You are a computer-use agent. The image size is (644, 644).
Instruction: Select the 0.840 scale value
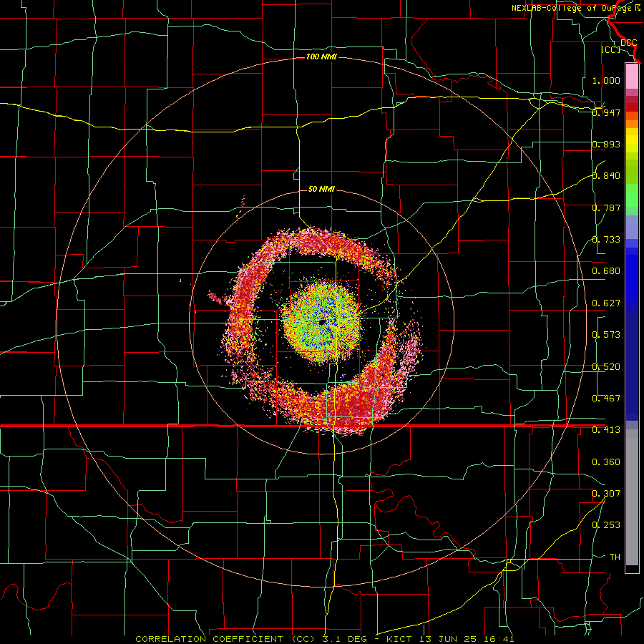click(x=606, y=176)
